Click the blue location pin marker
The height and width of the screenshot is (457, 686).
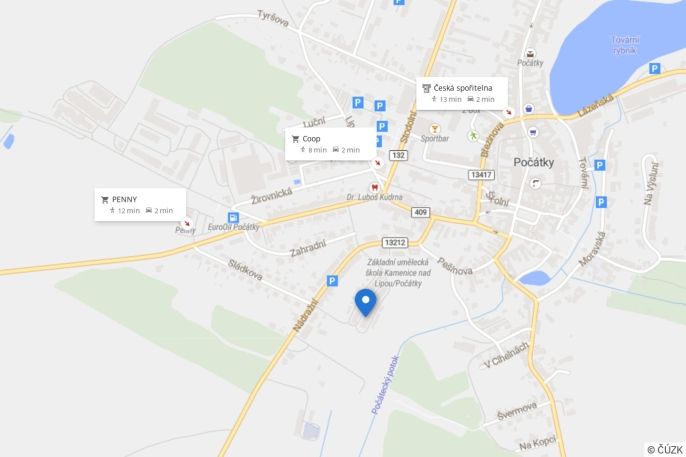(365, 302)
